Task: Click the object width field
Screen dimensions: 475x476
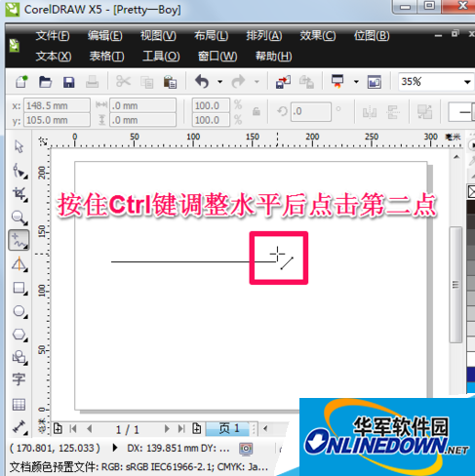Action: (x=142, y=105)
